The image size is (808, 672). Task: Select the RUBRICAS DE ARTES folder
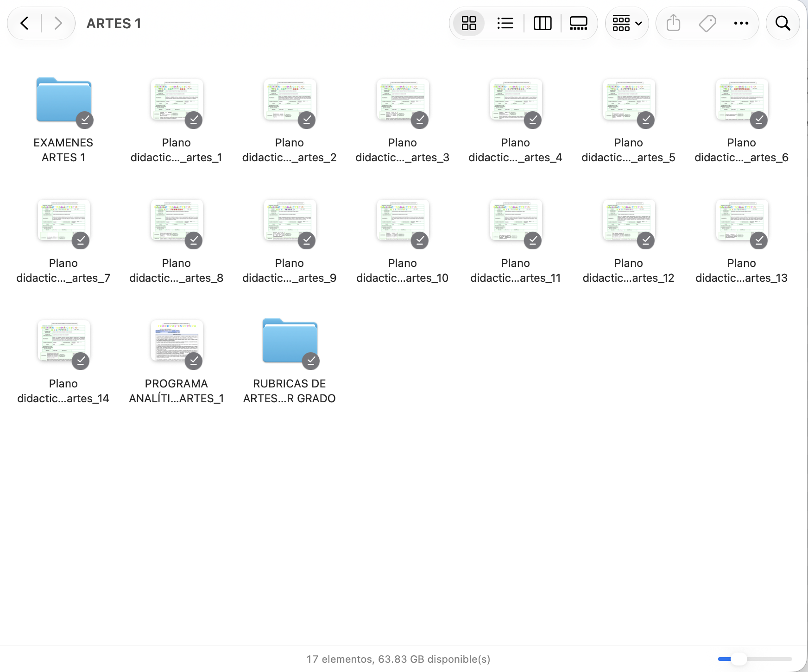coord(290,341)
